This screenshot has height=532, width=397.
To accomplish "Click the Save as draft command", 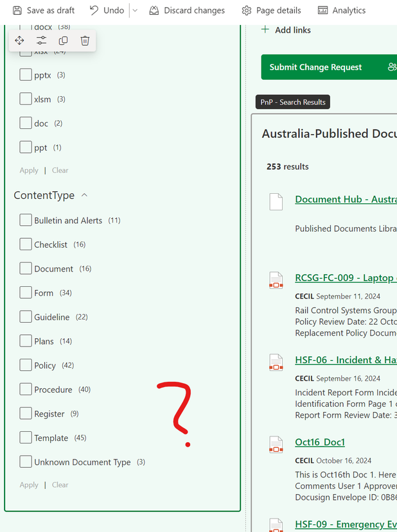I will pos(44,10).
